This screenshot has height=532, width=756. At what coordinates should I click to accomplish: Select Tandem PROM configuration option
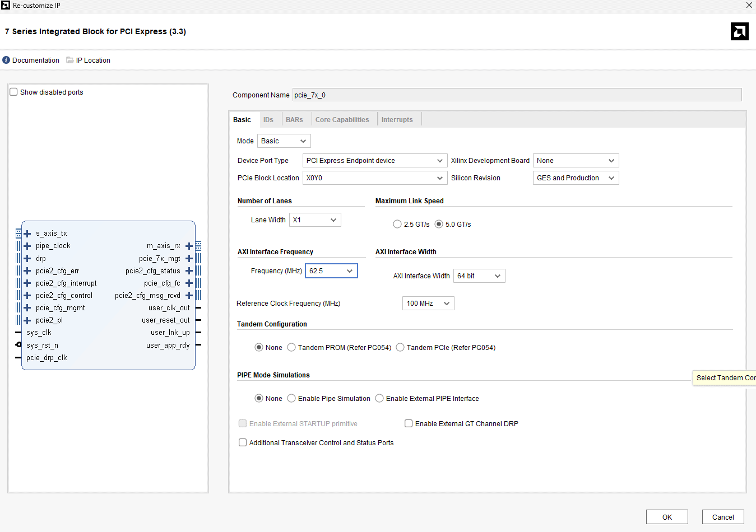[291, 347]
